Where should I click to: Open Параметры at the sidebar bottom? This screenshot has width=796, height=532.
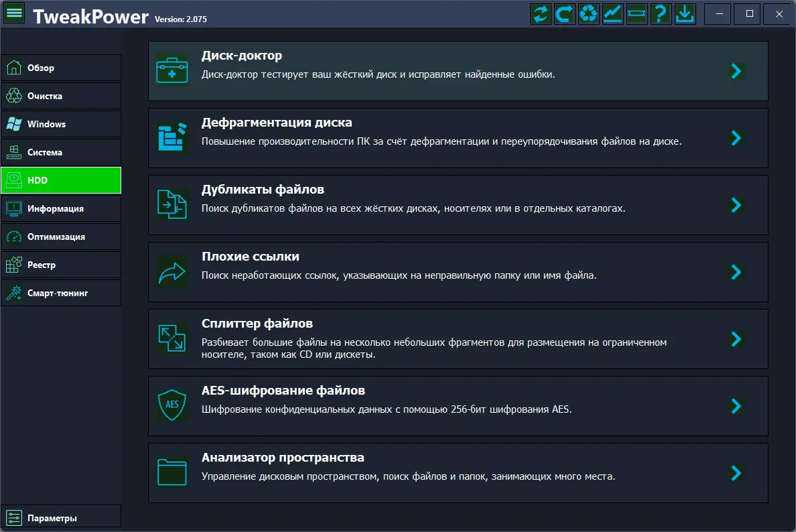61,518
